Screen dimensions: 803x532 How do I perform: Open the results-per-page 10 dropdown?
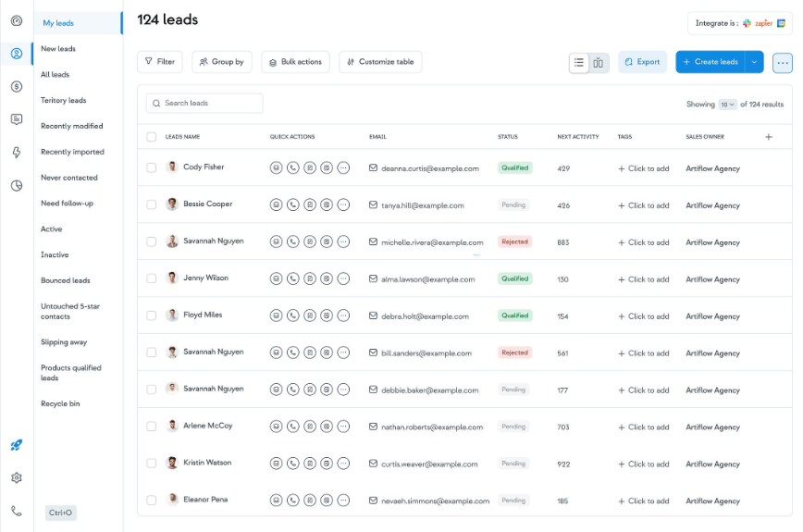(x=727, y=105)
